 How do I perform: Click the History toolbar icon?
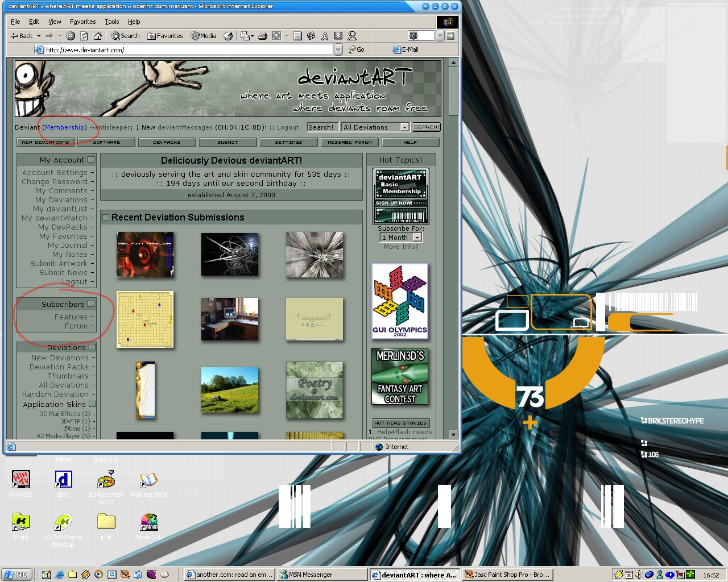pos(228,36)
